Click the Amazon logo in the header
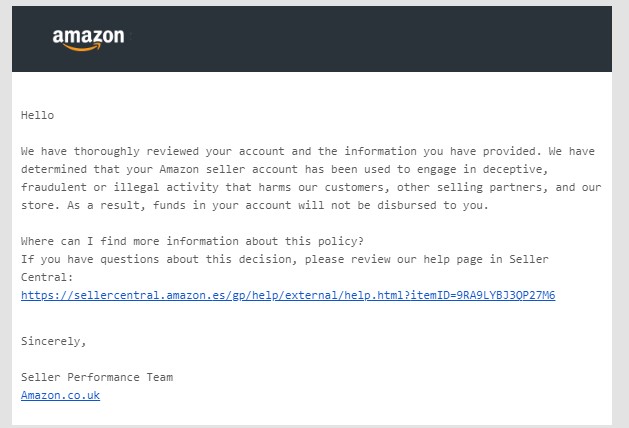629x428 pixels. [x=88, y=39]
